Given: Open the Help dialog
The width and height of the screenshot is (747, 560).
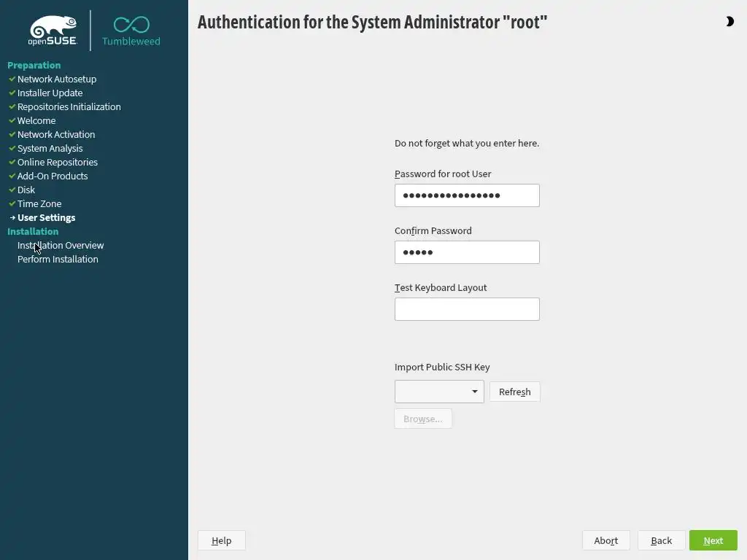Looking at the screenshot, I should coord(221,540).
